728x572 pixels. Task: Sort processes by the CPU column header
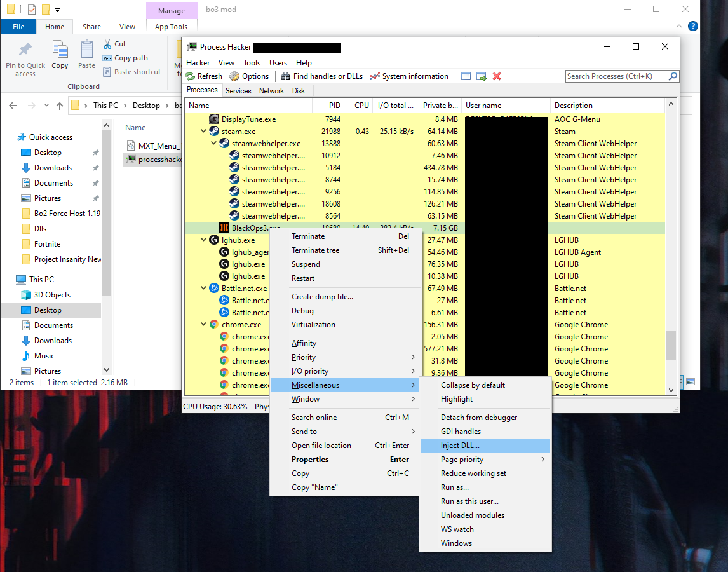pos(361,106)
